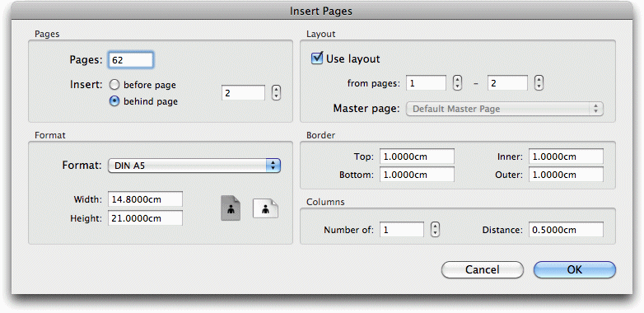Click the Height field showing 21.0000cm
Screen dimensions: 644x313
pyautogui.click(x=146, y=218)
